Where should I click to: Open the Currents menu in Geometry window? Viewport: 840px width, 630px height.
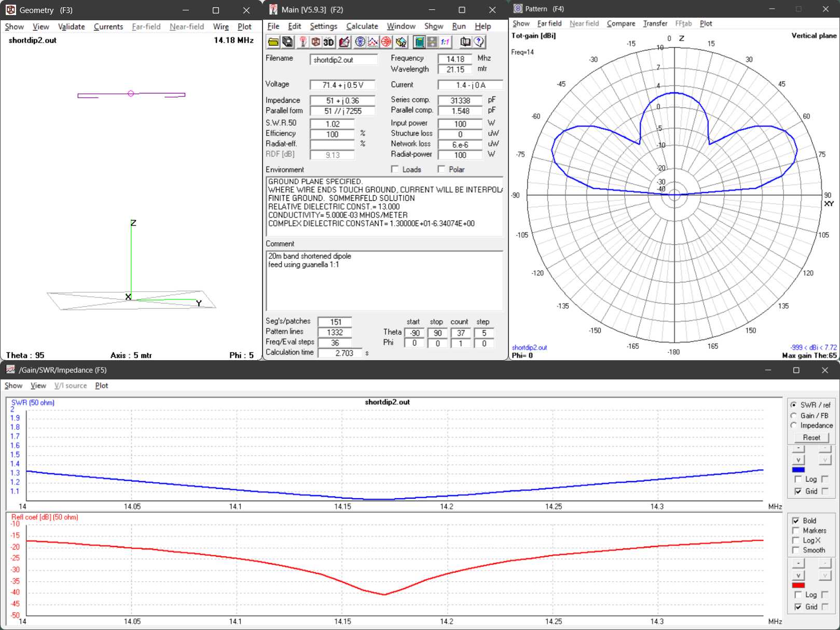coord(108,27)
